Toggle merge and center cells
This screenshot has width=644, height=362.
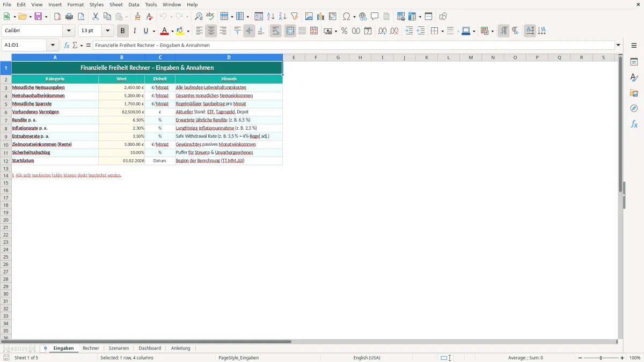(x=290, y=31)
